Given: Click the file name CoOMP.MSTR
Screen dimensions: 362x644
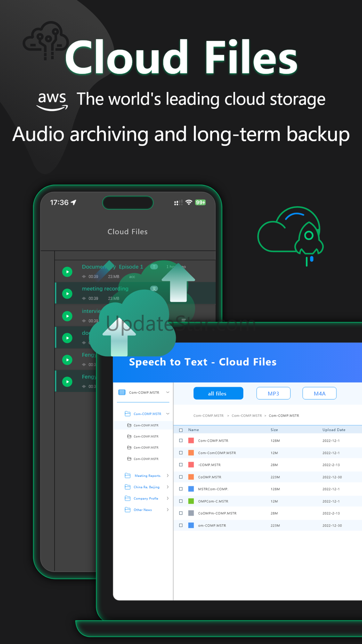Looking at the screenshot, I should pos(209,477).
